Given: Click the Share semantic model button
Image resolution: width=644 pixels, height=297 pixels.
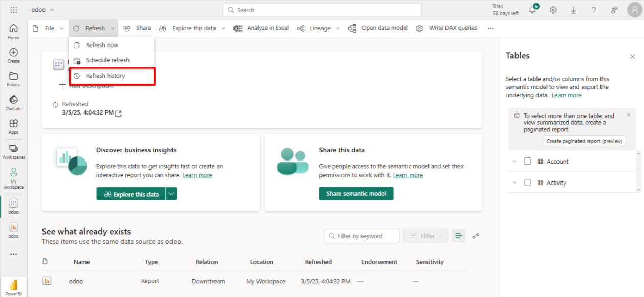Looking at the screenshot, I should (356, 194).
